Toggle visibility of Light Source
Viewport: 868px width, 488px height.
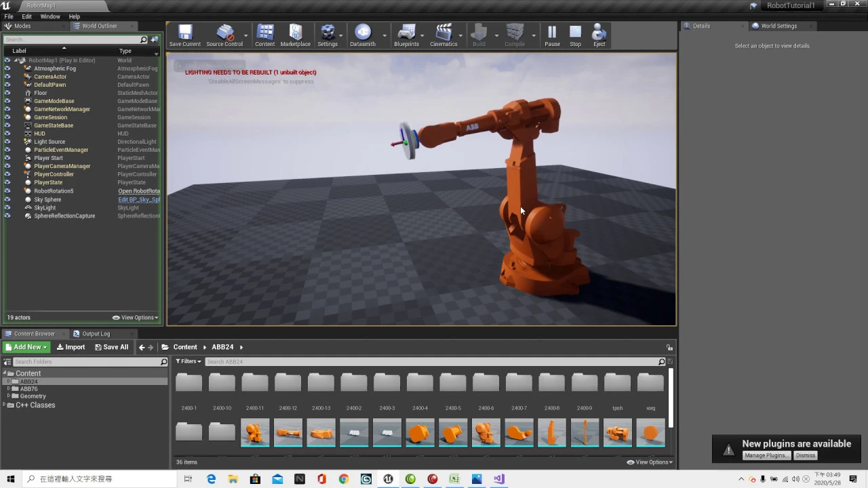7,142
